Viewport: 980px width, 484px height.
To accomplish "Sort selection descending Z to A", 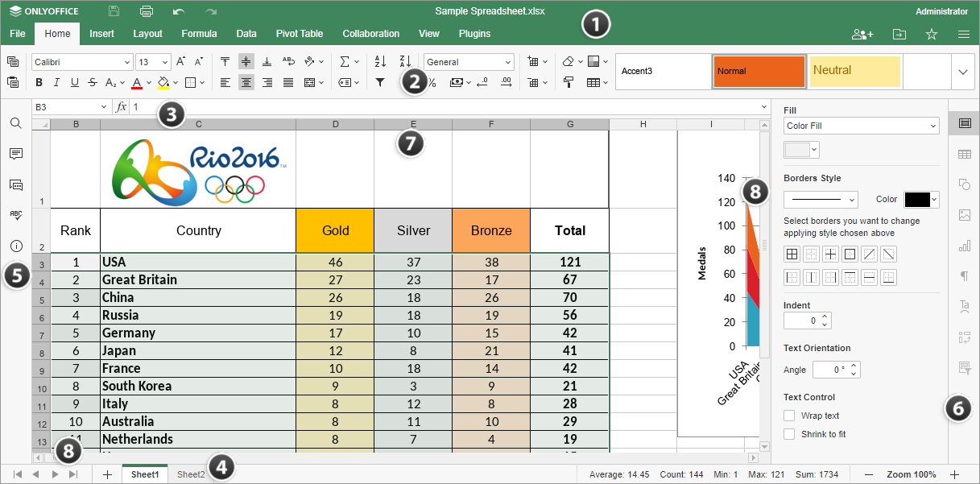I will 405,62.
